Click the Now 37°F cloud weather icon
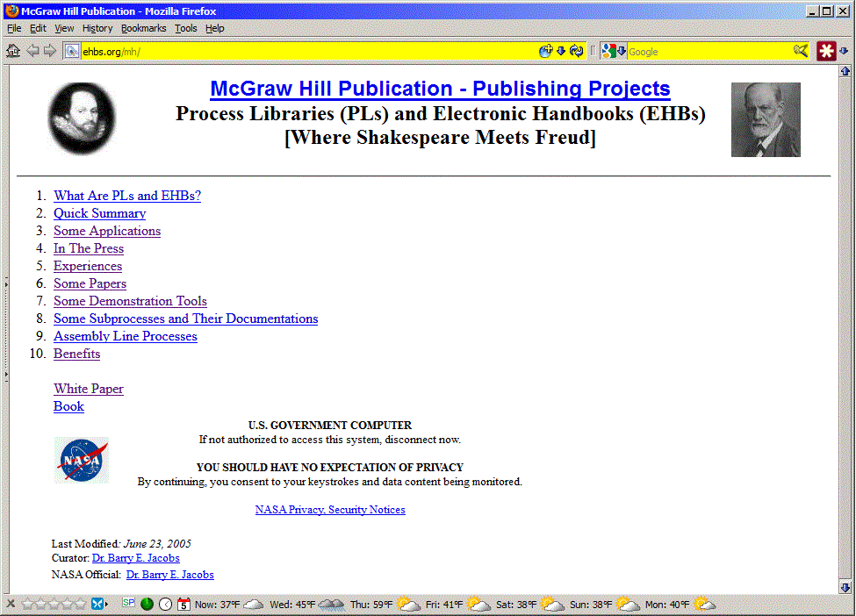 pos(254,605)
